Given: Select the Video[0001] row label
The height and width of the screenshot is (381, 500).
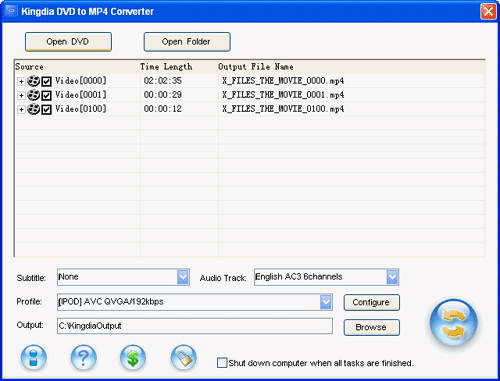Looking at the screenshot, I should pos(81,95).
